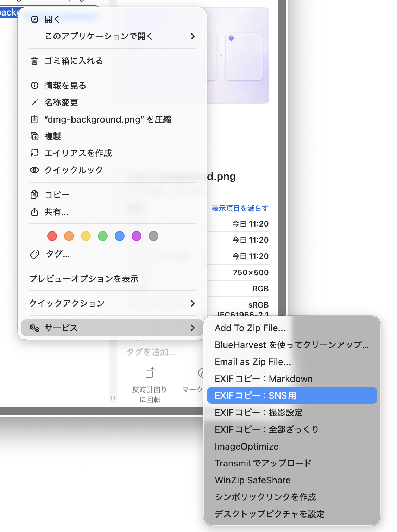Apply the red color tag
Image resolution: width=397 pixels, height=532 pixels.
pyautogui.click(x=52, y=236)
